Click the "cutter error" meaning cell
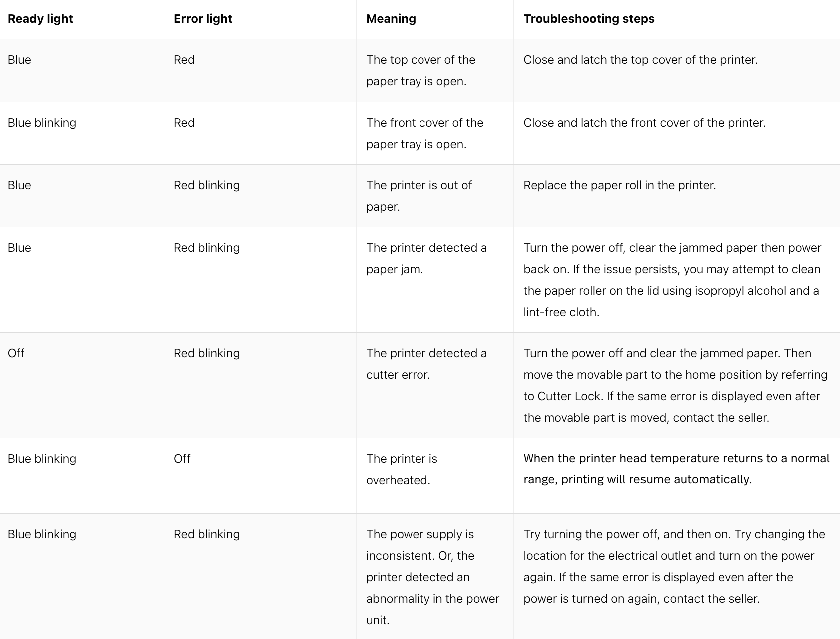Screen dimensions: 840x639 426,364
